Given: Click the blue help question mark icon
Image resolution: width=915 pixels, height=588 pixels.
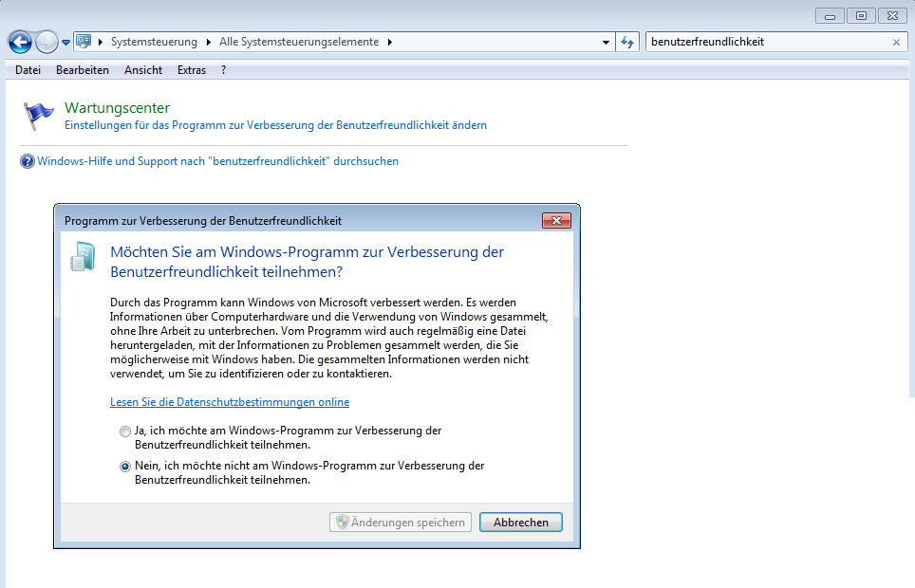Looking at the screenshot, I should click(x=27, y=161).
